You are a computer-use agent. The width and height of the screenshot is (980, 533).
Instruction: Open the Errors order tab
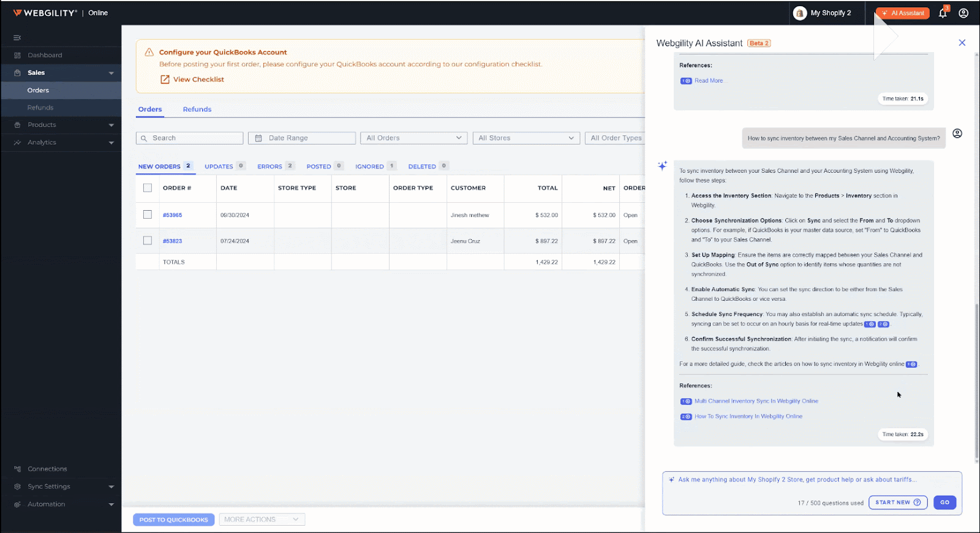[x=276, y=167]
